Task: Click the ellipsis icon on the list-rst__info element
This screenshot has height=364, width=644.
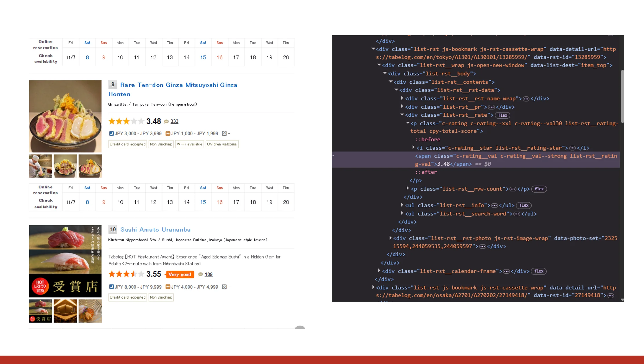Action: [x=494, y=205]
